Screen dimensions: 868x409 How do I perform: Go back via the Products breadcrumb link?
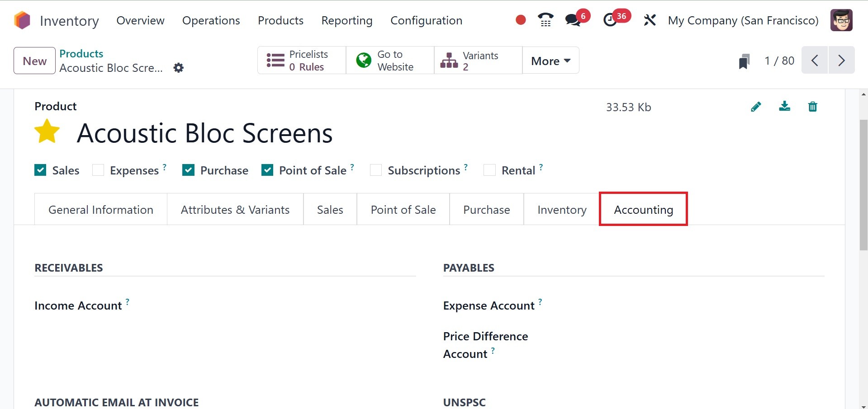[81, 53]
